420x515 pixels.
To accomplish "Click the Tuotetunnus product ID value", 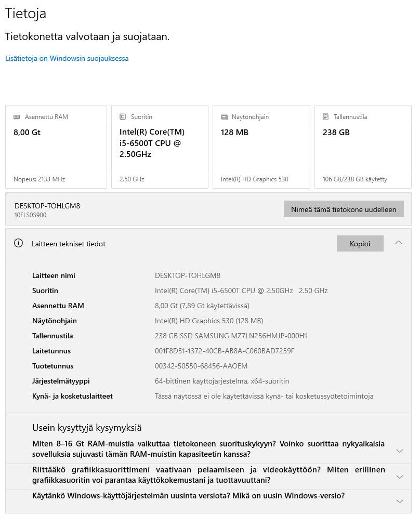I will coord(201,366).
